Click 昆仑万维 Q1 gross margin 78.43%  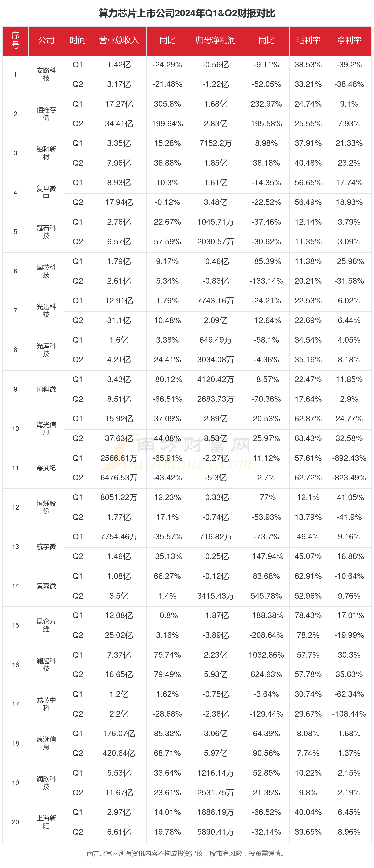[x=308, y=615]
